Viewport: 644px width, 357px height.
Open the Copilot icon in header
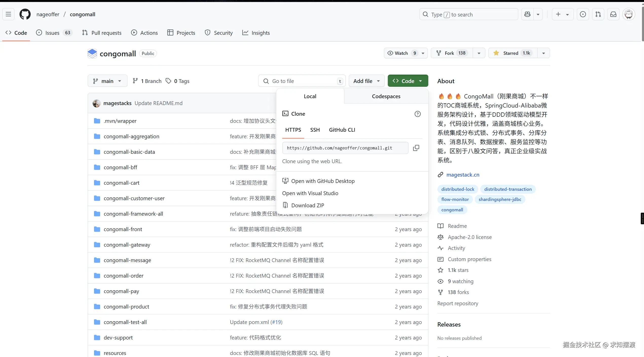pos(527,14)
